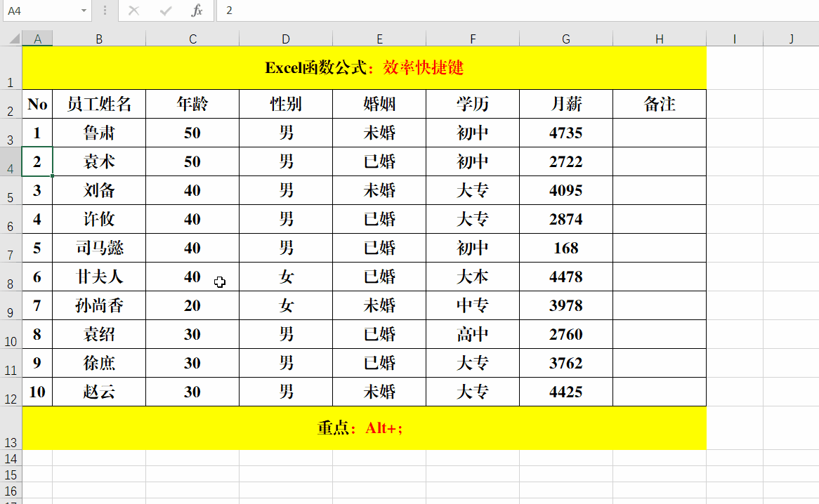Screen dimensions: 819x504
Task: Click the cell containing 鲁肃
Action: (98, 133)
